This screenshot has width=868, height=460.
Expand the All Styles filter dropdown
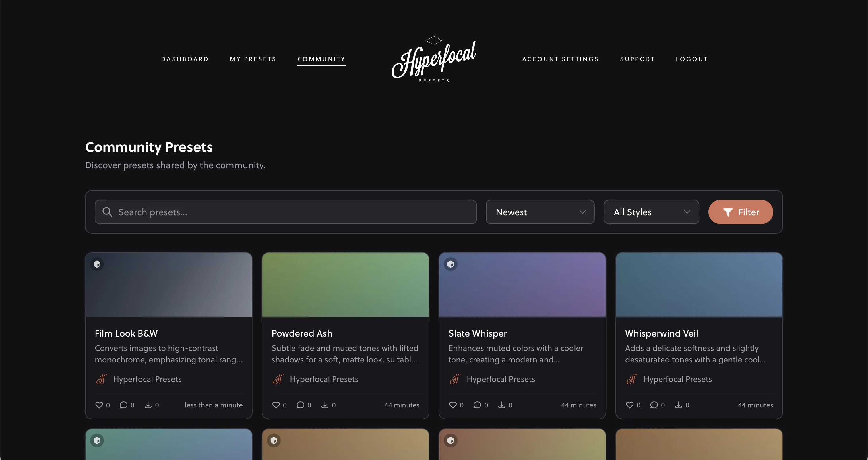(x=651, y=212)
